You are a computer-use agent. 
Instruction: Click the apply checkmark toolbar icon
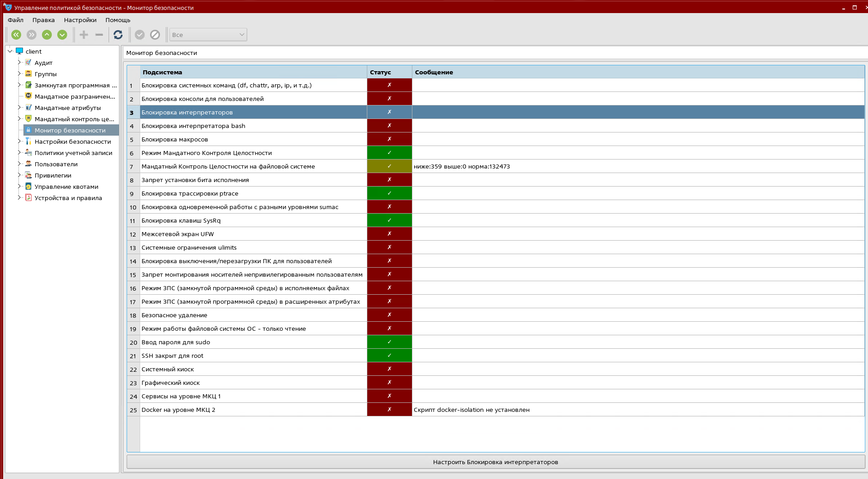(140, 35)
